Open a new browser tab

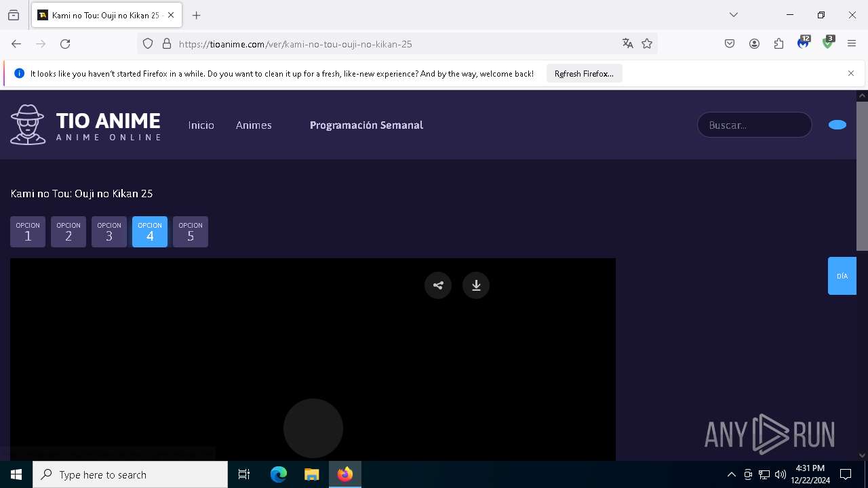(197, 15)
